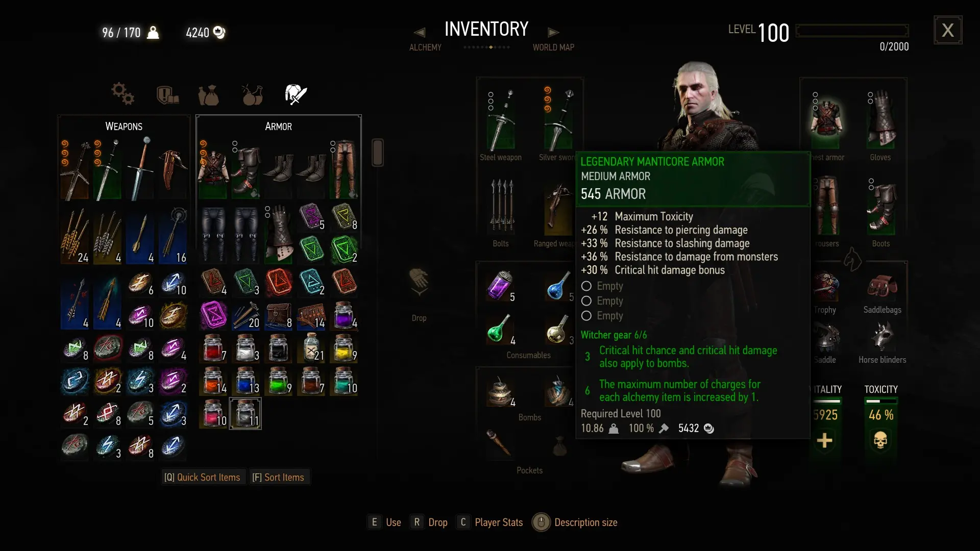This screenshot has height=551, width=980.
Task: Go to previous Alchemy panel arrow
Action: (420, 32)
